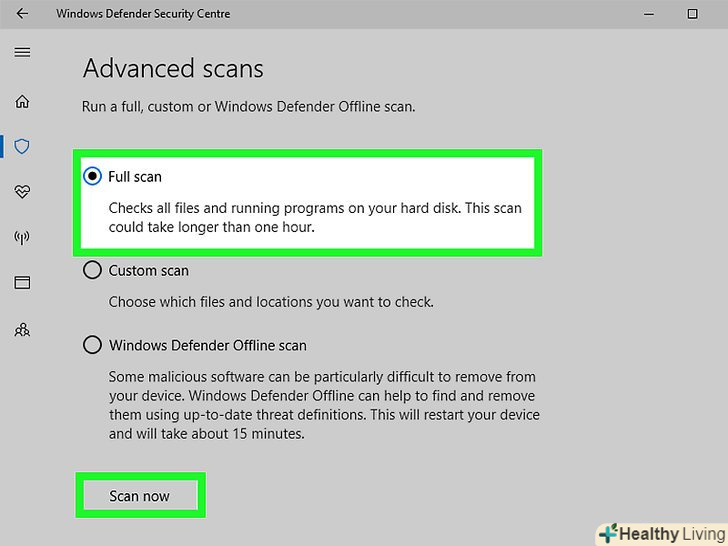
Task: Select the Custom scan radio button
Action: pos(92,270)
